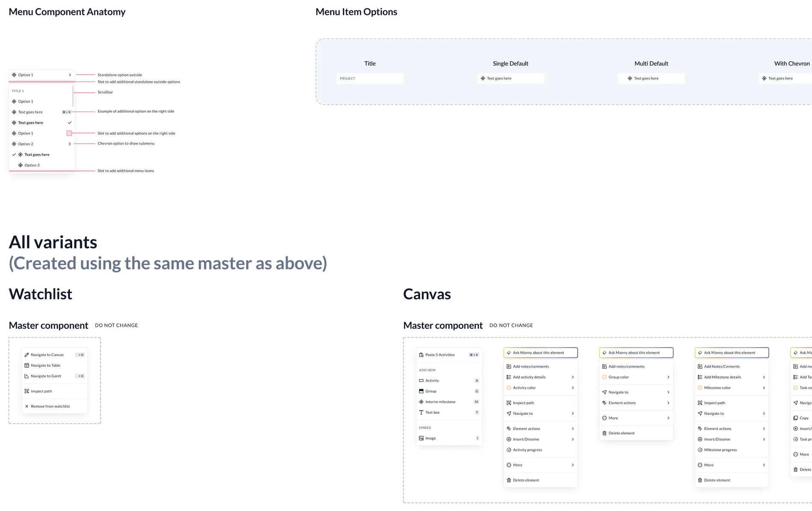This screenshot has width=812, height=511.
Task: Click the diamond icon beside Option 3
Action: [x=20, y=165]
